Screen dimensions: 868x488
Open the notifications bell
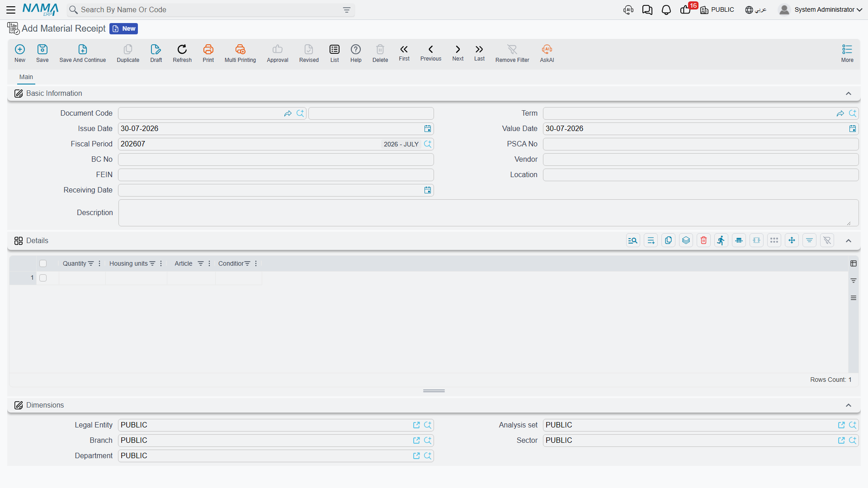pyautogui.click(x=666, y=10)
